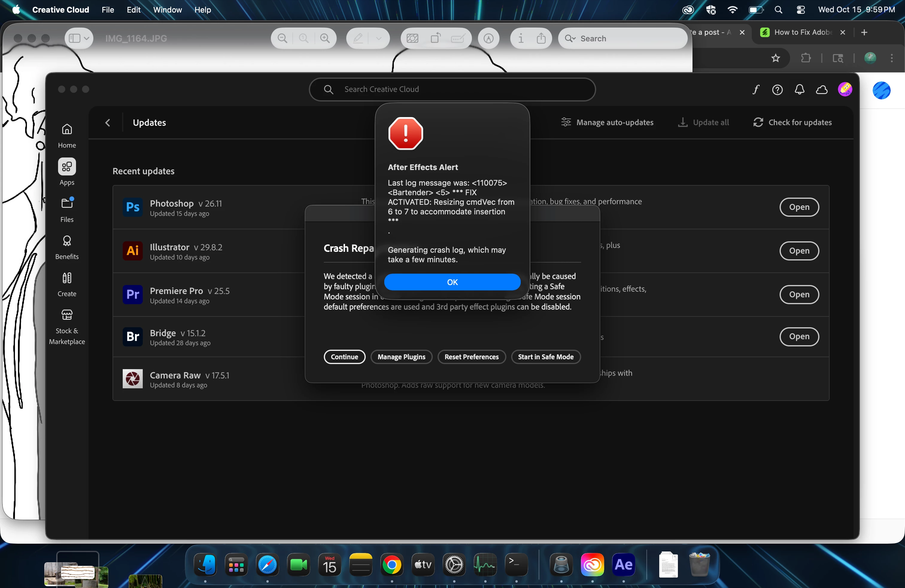The width and height of the screenshot is (905, 588).
Task: Click After Effects icon in the Dock
Action: tap(624, 565)
